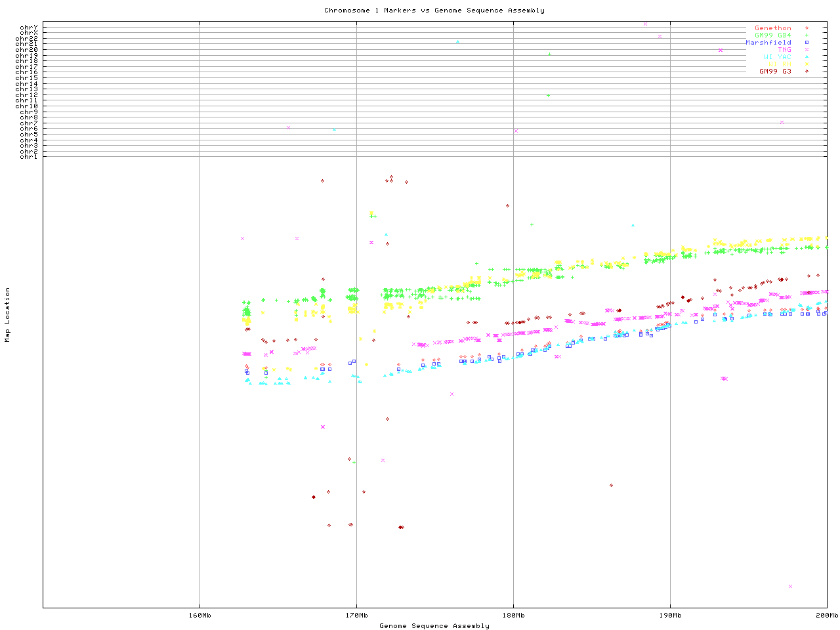Click the chart title at the top
840x630 pixels.
coord(434,10)
